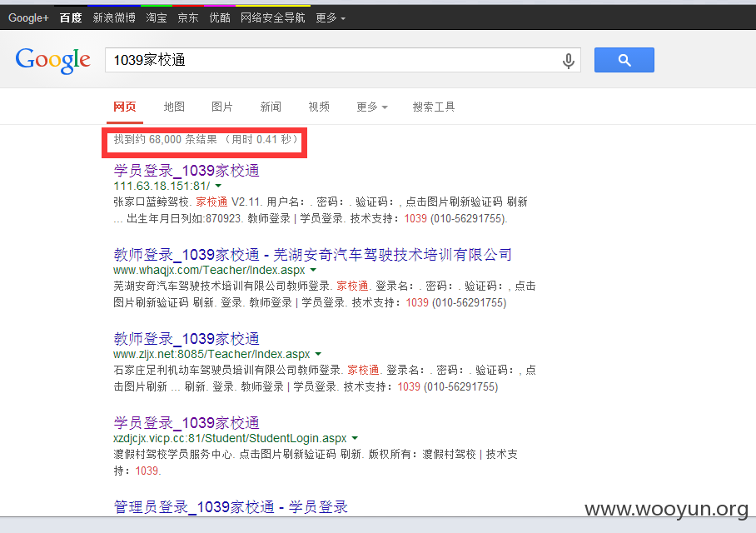Click the result count text 找到约 68,000 条结果
The image size is (756, 533).
[x=166, y=139]
